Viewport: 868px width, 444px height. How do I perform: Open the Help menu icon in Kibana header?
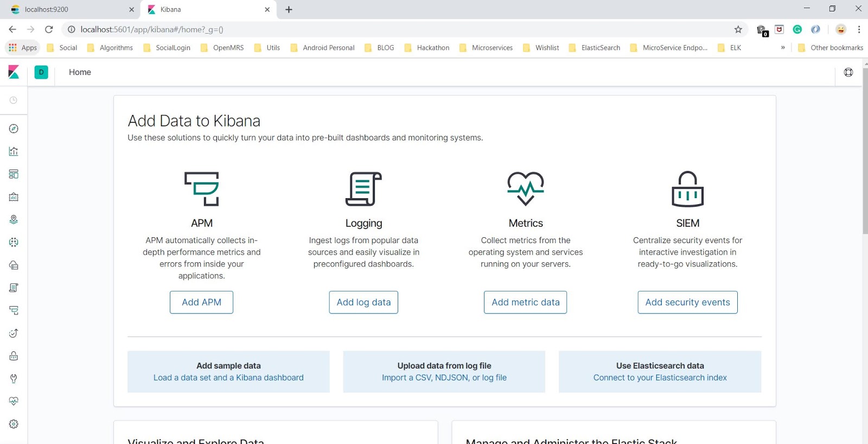848,72
